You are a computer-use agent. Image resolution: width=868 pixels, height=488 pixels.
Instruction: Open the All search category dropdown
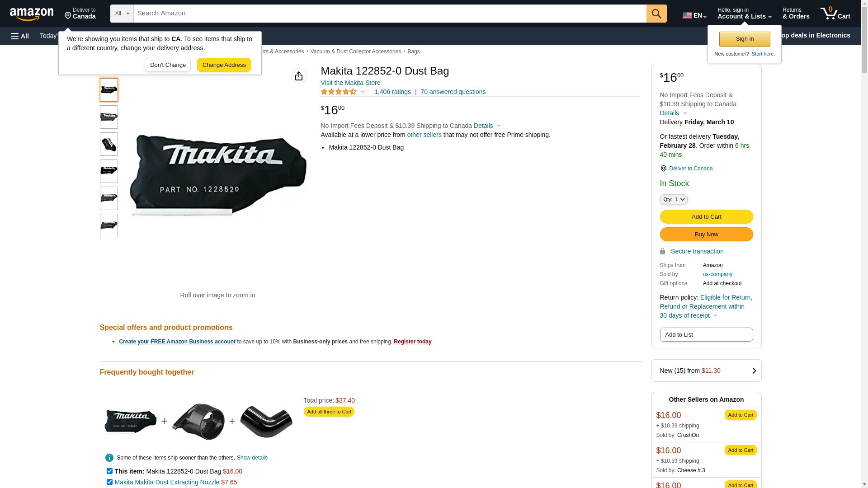coord(122,14)
